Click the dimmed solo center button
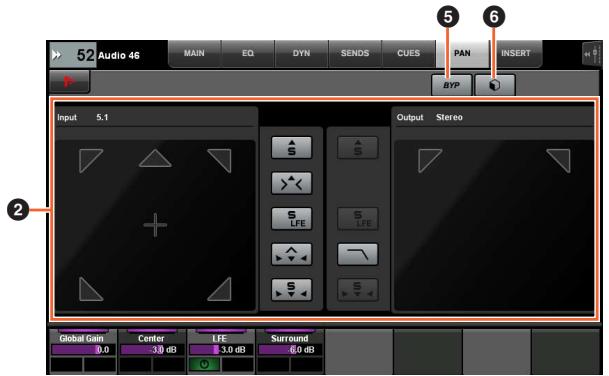This screenshot has height=376, width=609. [x=358, y=148]
